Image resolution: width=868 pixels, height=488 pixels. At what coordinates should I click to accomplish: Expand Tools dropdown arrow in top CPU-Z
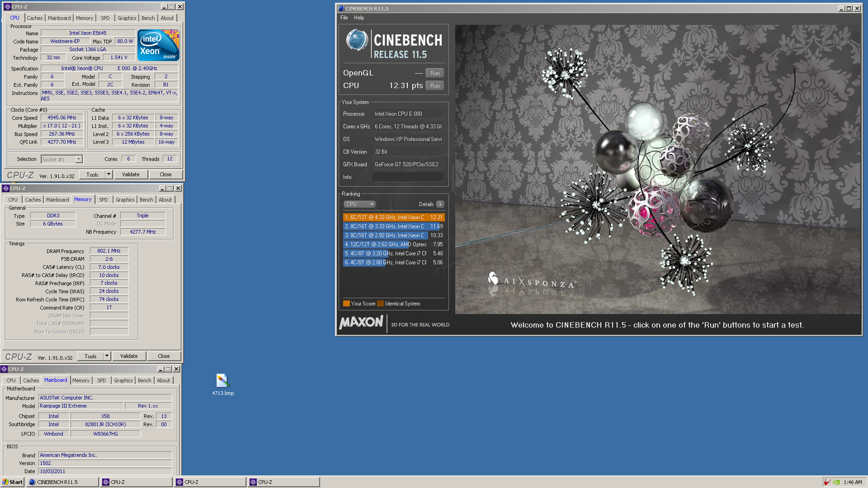108,174
